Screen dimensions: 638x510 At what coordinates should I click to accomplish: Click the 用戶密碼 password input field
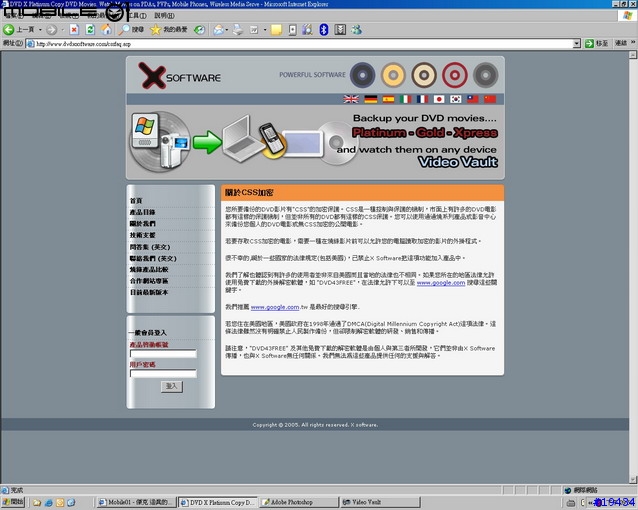coord(163,373)
